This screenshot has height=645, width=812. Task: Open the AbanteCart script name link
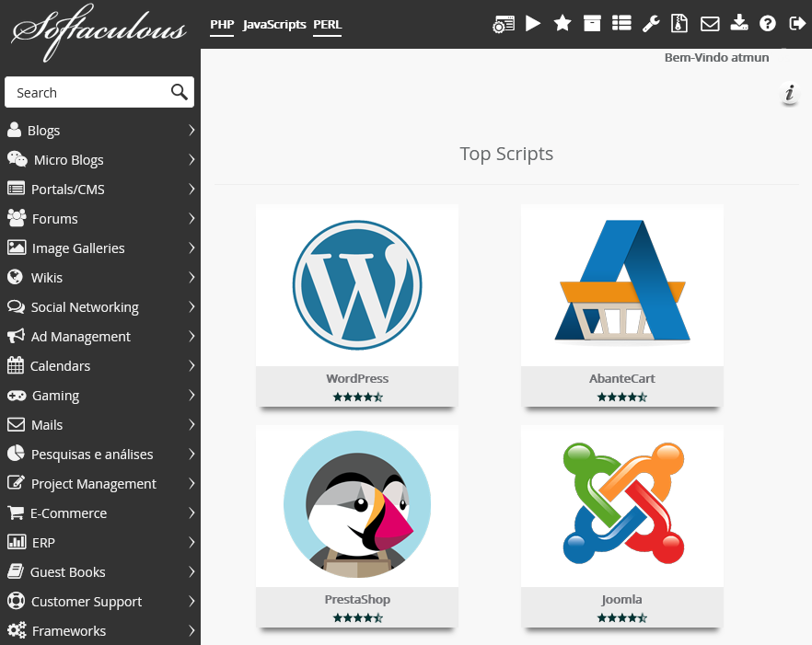click(x=622, y=378)
